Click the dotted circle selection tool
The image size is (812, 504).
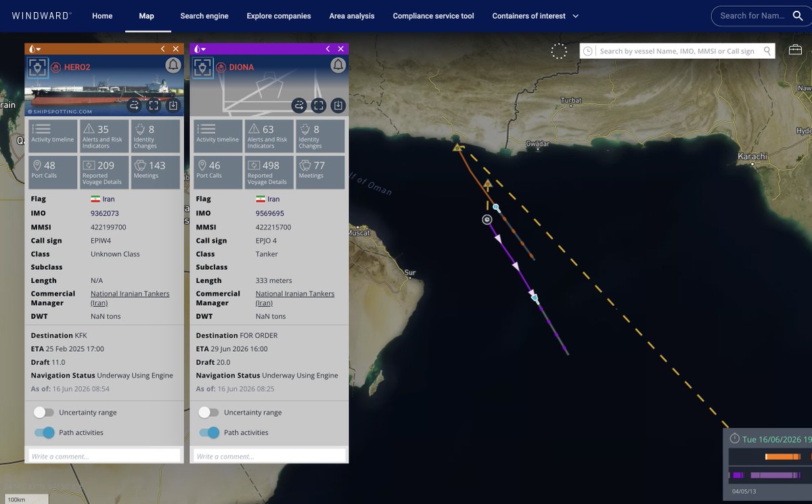(559, 51)
